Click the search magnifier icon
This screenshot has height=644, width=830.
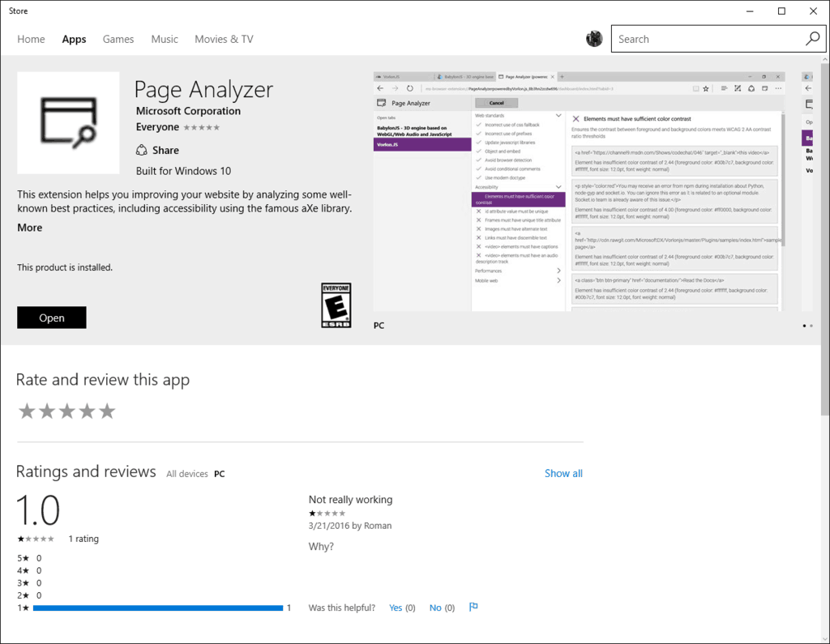[x=812, y=39]
